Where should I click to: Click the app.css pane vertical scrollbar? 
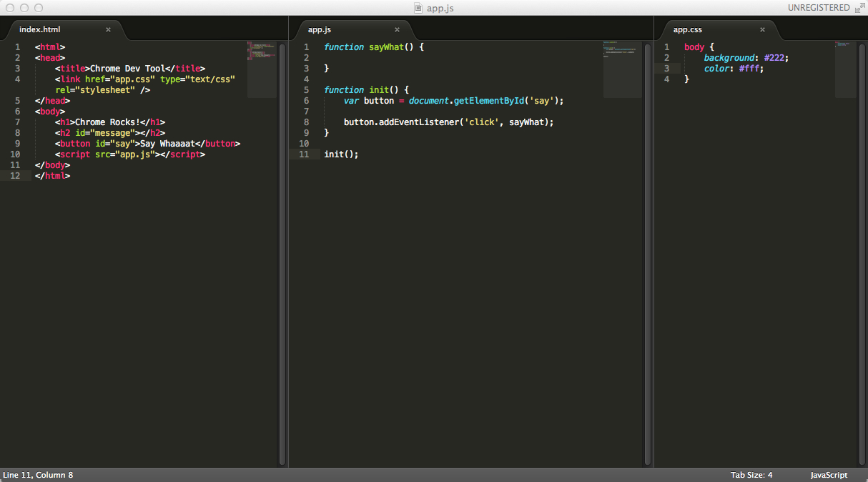pyautogui.click(x=862, y=254)
